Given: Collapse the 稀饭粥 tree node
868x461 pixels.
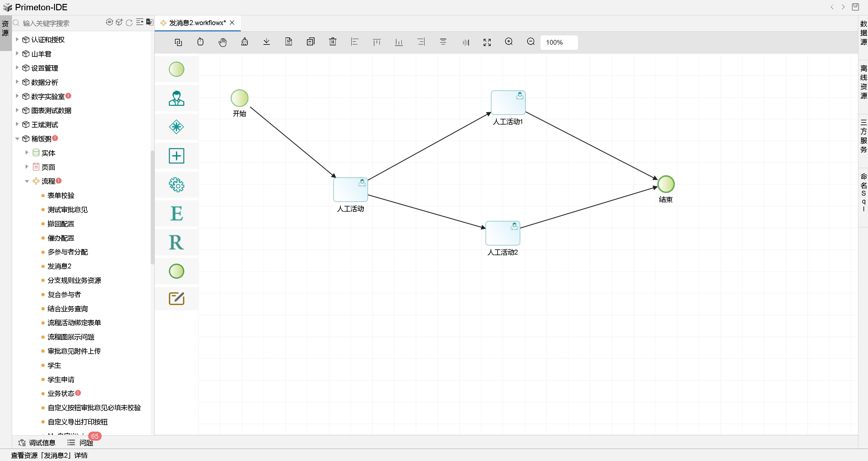Looking at the screenshot, I should (x=17, y=139).
